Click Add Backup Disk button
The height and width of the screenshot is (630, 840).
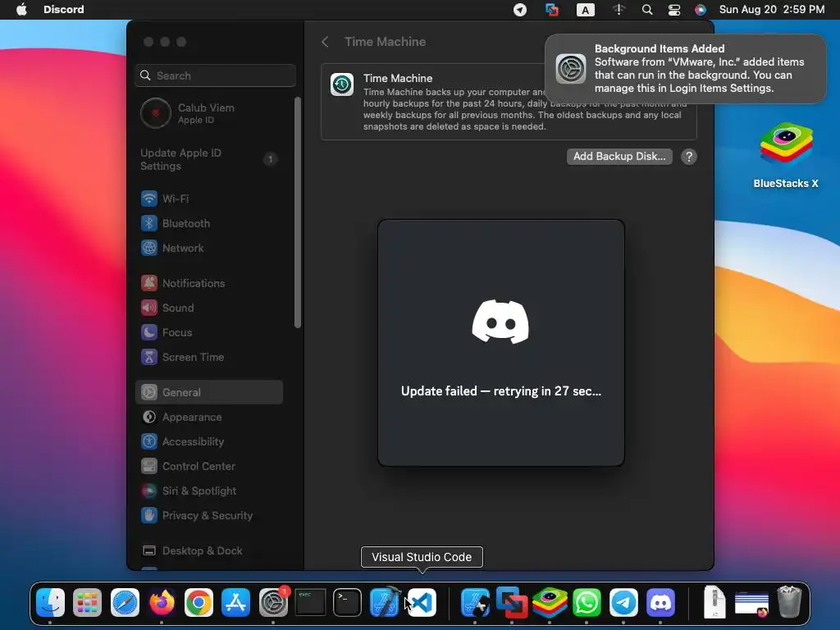coord(619,157)
